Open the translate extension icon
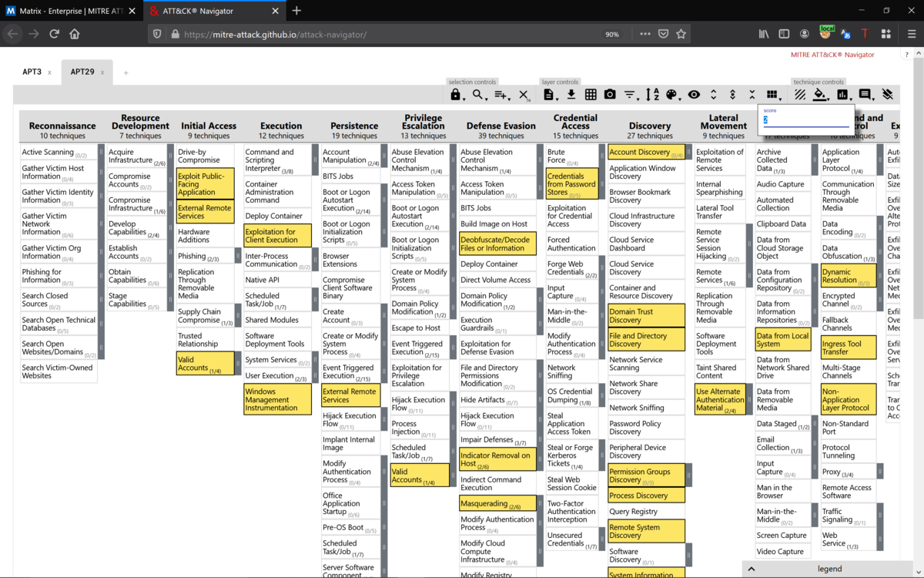The height and width of the screenshot is (578, 924). tap(845, 34)
